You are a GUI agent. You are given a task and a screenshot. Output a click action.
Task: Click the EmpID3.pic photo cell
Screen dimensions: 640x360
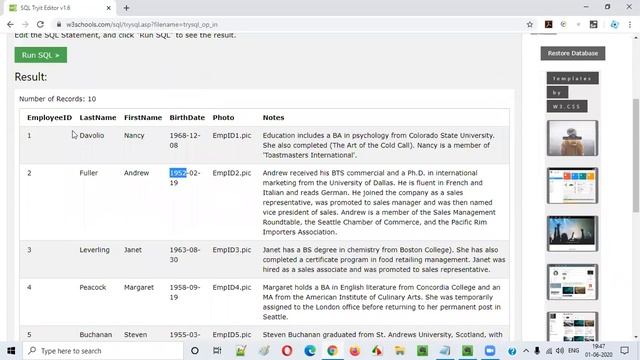pyautogui.click(x=232, y=250)
